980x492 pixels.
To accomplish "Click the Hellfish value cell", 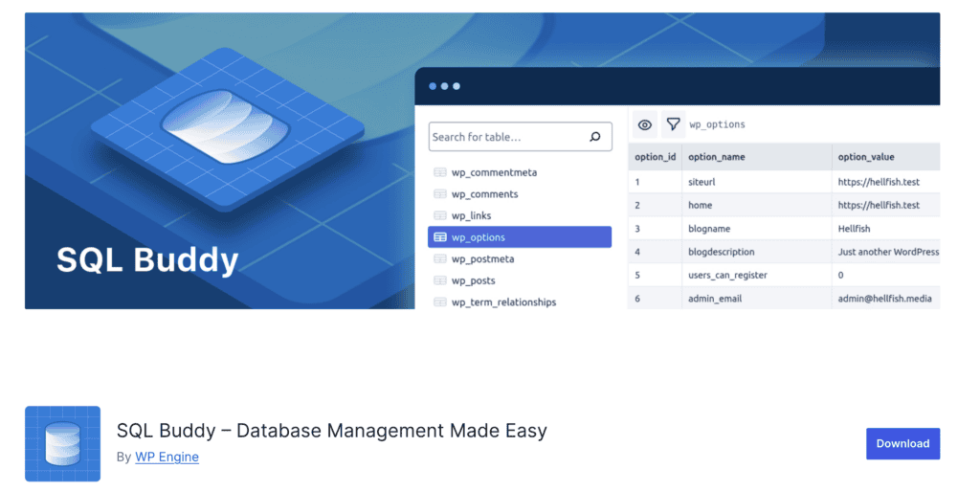I will (x=886, y=229).
